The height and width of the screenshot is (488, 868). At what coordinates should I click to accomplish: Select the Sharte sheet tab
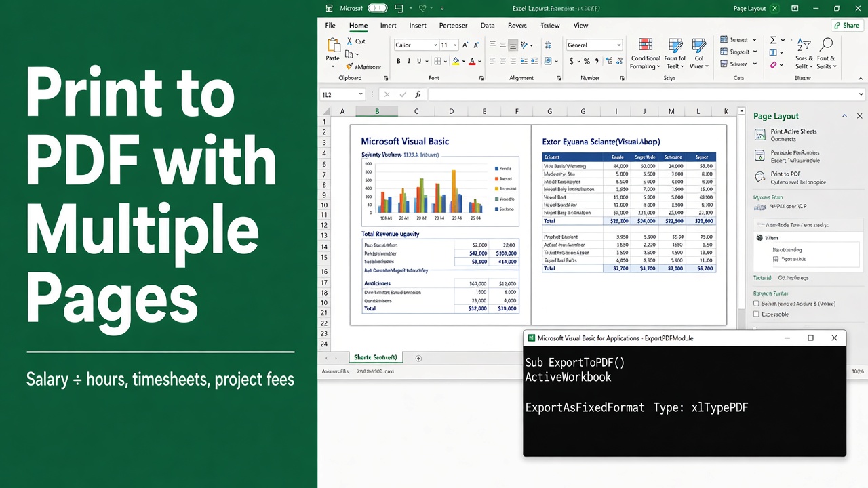click(x=376, y=357)
